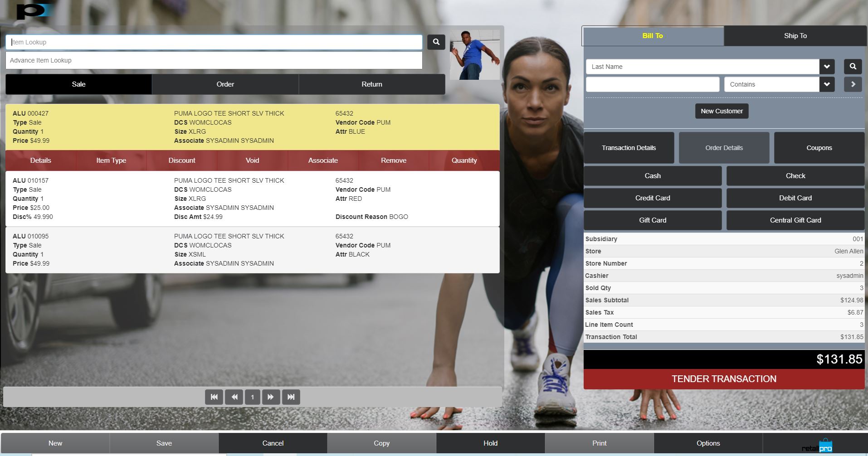Switch to the Return tab

click(x=371, y=84)
